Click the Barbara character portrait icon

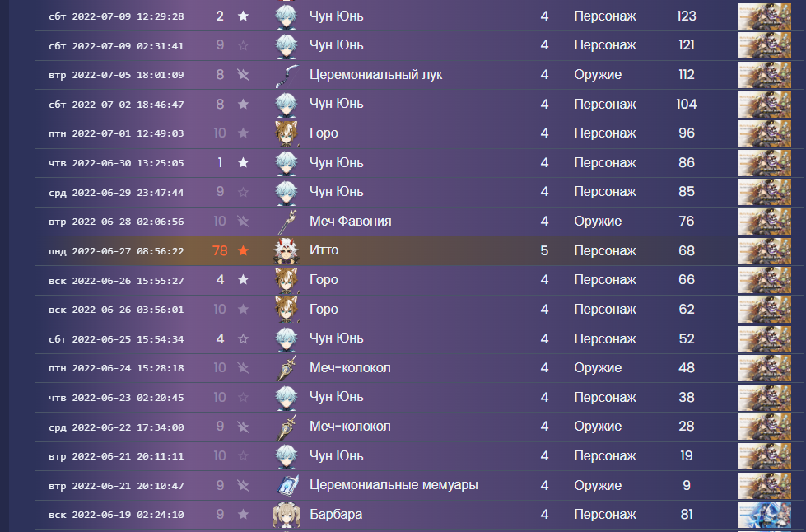[x=287, y=515]
